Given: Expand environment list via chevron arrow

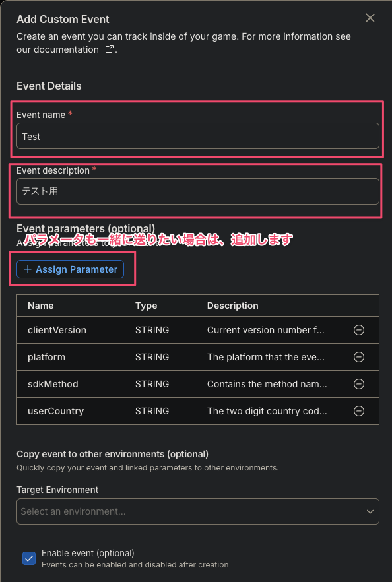Looking at the screenshot, I should (370, 511).
